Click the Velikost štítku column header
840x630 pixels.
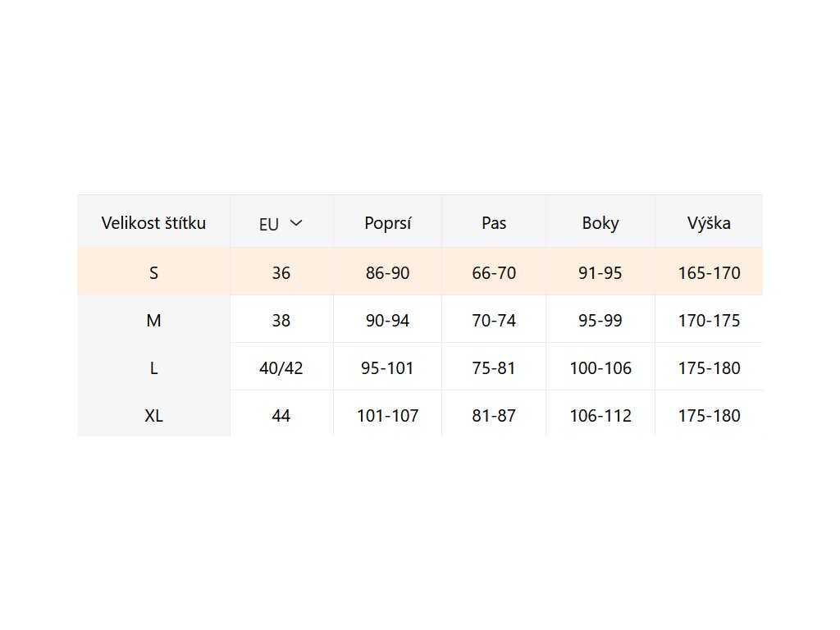click(153, 222)
